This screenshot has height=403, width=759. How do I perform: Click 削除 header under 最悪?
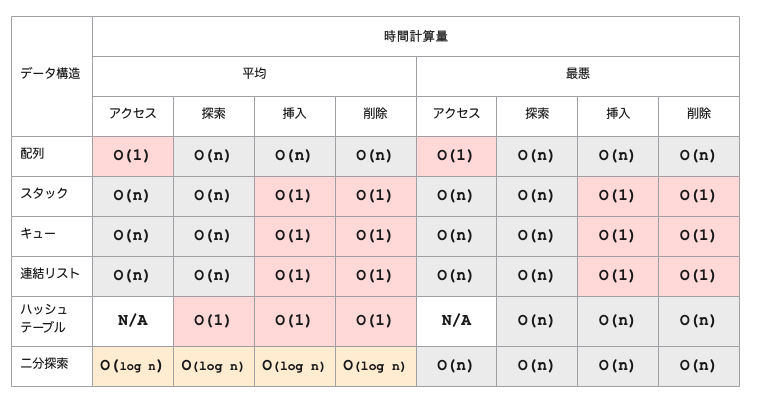[x=698, y=115]
